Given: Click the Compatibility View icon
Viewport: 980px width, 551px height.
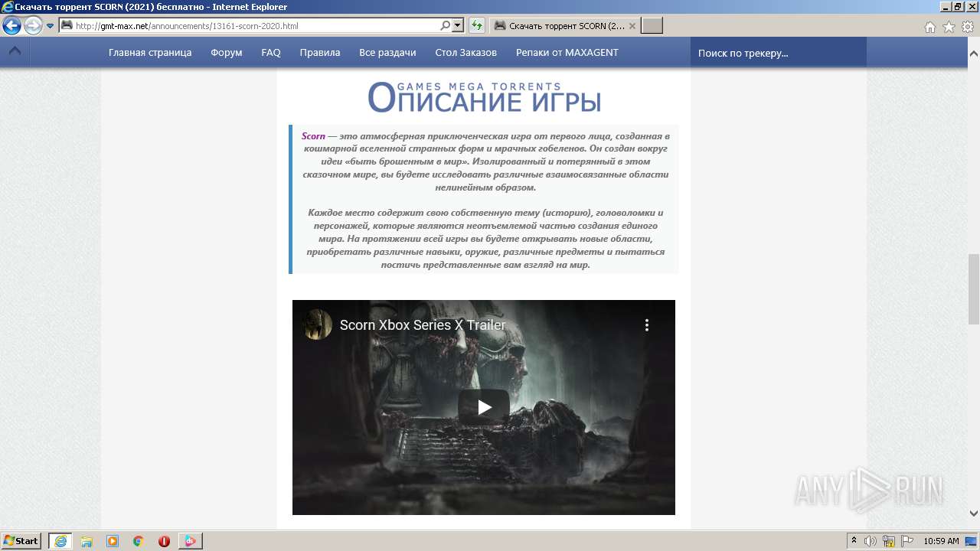Looking at the screenshot, I should pyautogui.click(x=477, y=26).
